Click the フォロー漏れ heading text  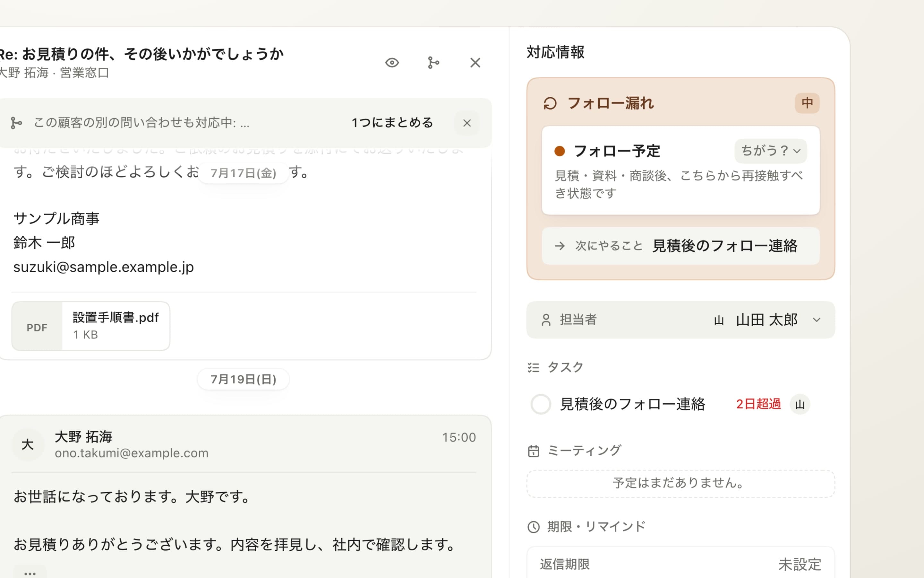click(611, 103)
